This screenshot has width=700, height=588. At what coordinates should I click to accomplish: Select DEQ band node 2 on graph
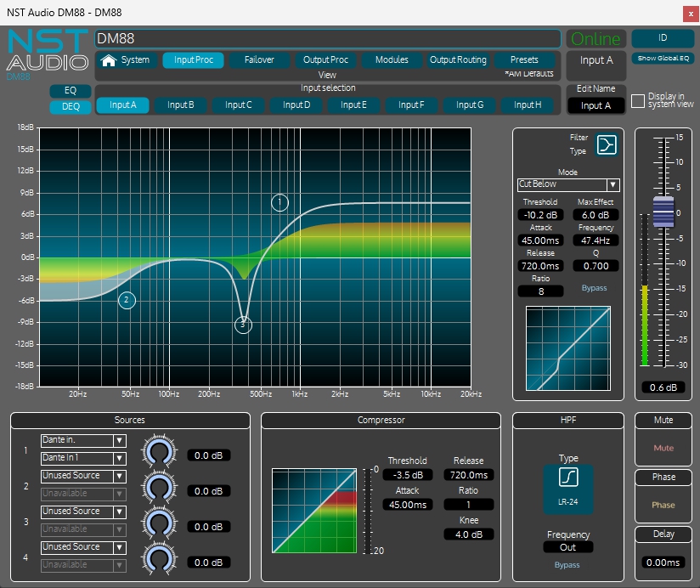pyautogui.click(x=127, y=300)
